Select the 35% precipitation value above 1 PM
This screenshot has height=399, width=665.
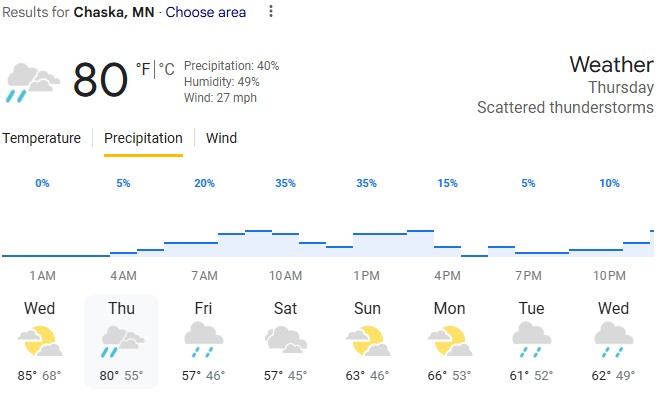[366, 183]
